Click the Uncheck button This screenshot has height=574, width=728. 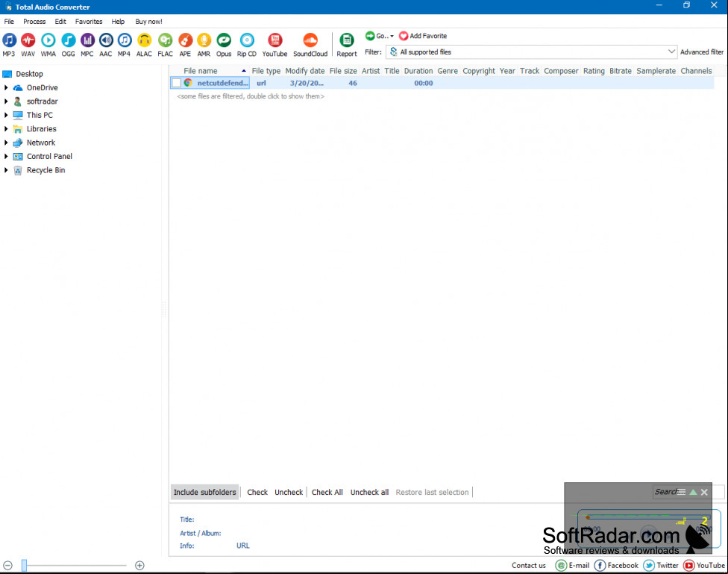coord(289,492)
